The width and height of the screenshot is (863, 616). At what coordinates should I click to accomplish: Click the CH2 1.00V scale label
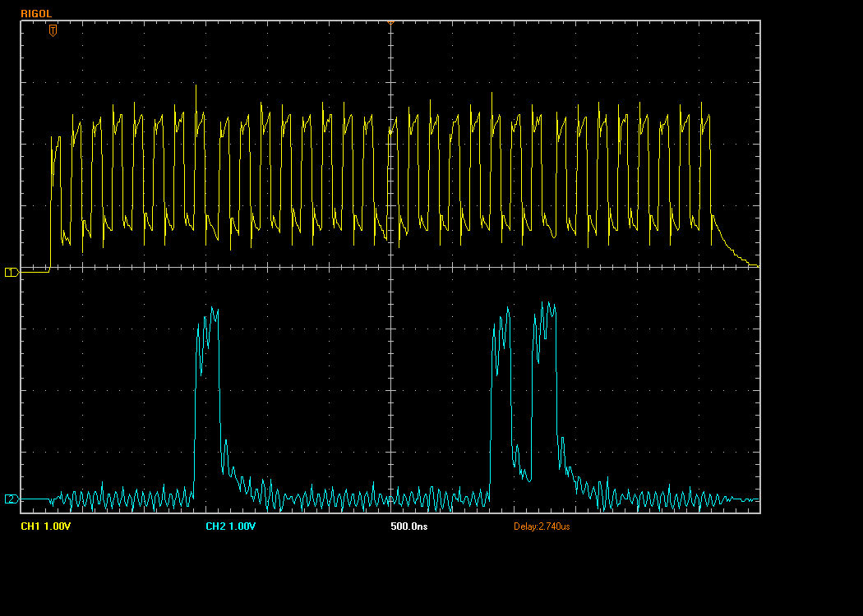click(x=231, y=526)
